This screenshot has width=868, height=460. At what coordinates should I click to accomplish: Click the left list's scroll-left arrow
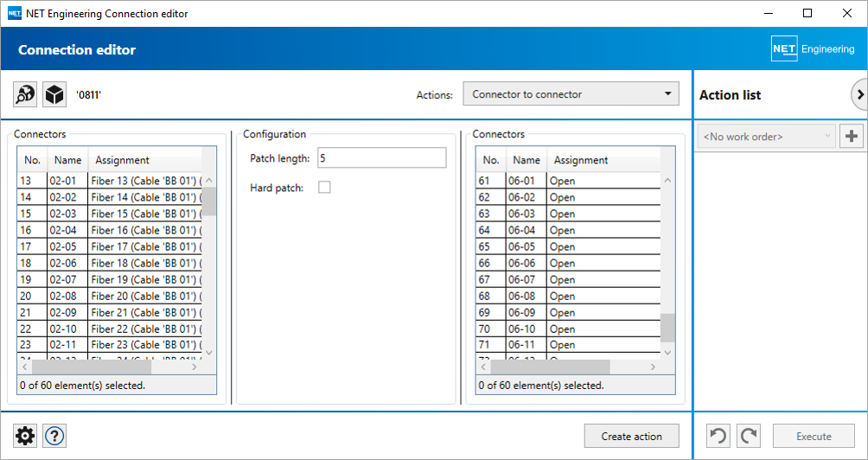tap(25, 367)
